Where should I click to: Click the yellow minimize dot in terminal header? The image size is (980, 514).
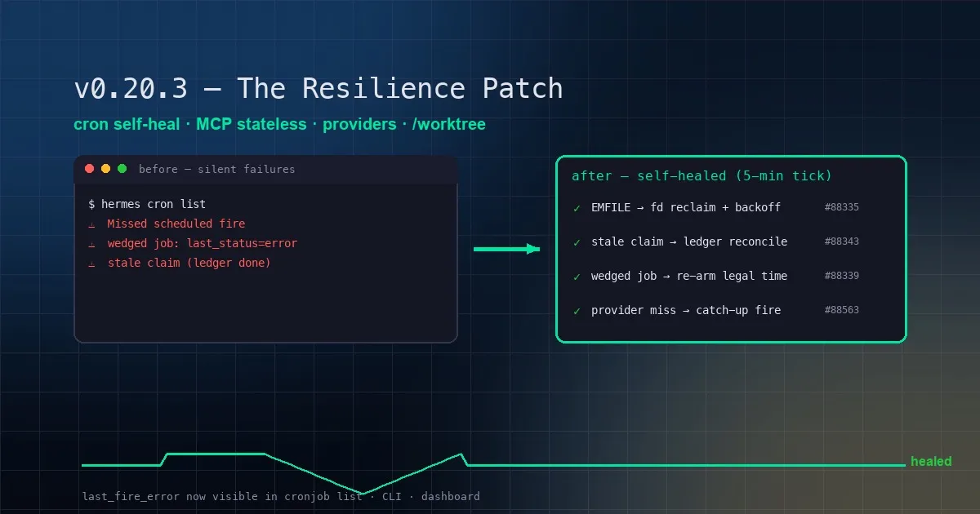tap(105, 169)
